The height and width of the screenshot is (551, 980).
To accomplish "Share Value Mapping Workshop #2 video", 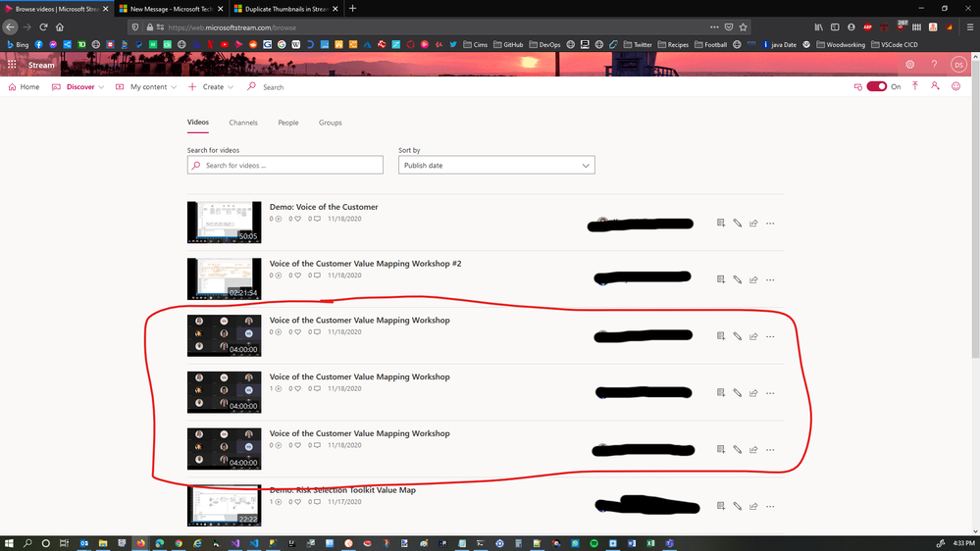I will pos(753,279).
